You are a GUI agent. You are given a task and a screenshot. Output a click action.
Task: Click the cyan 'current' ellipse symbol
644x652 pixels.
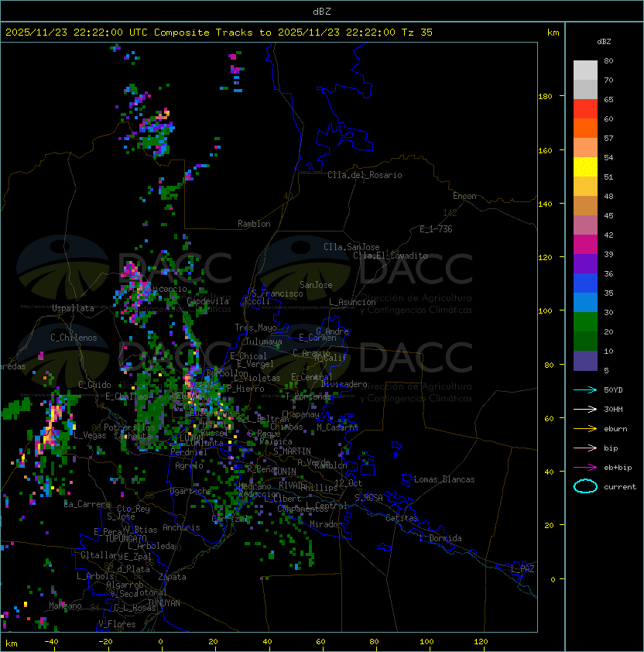[585, 486]
